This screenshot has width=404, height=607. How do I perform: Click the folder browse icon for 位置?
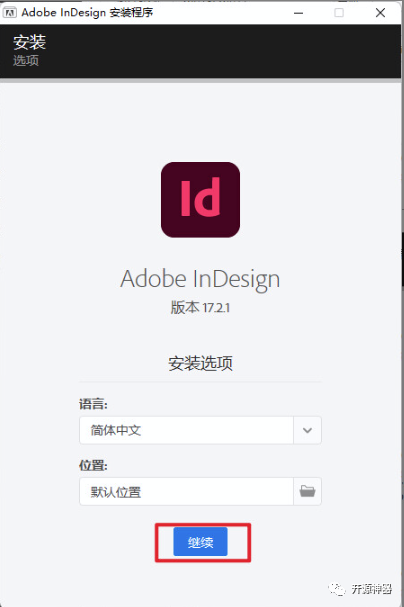click(307, 491)
